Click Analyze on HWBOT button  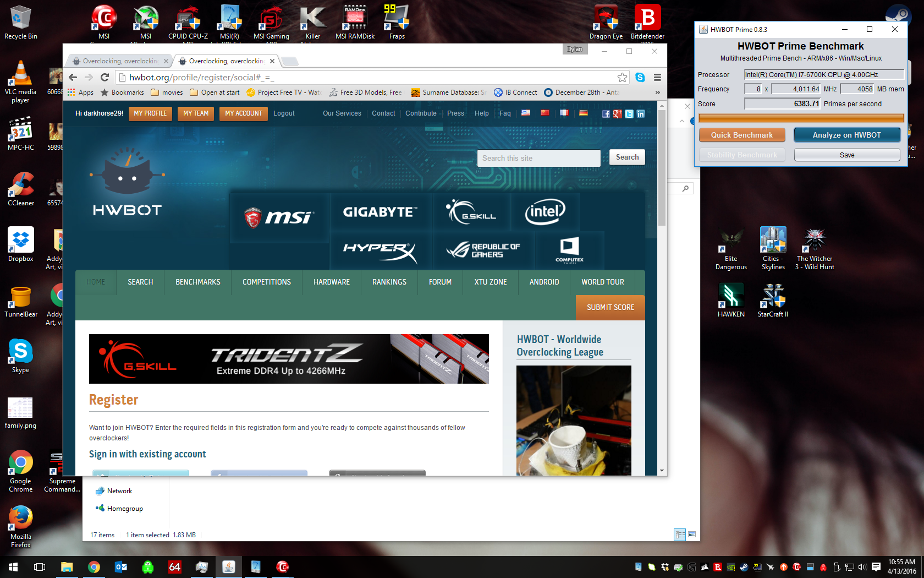pos(846,135)
